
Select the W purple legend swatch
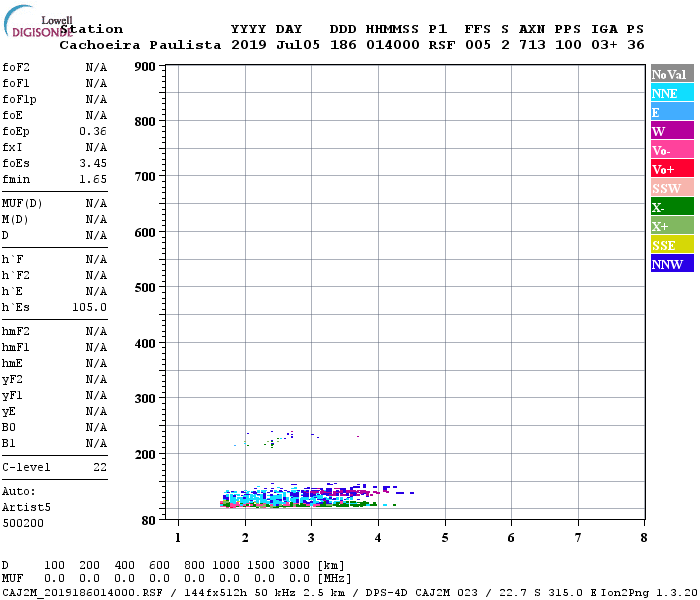(x=672, y=130)
